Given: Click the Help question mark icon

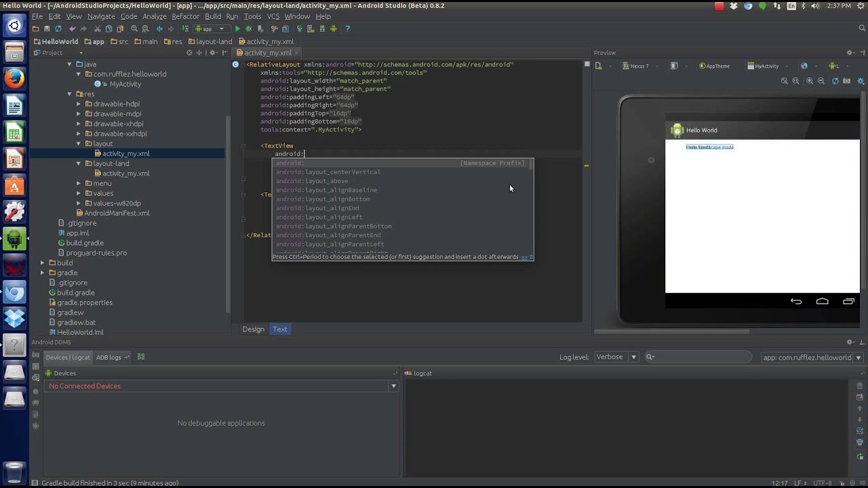Looking at the screenshot, I should (347, 28).
